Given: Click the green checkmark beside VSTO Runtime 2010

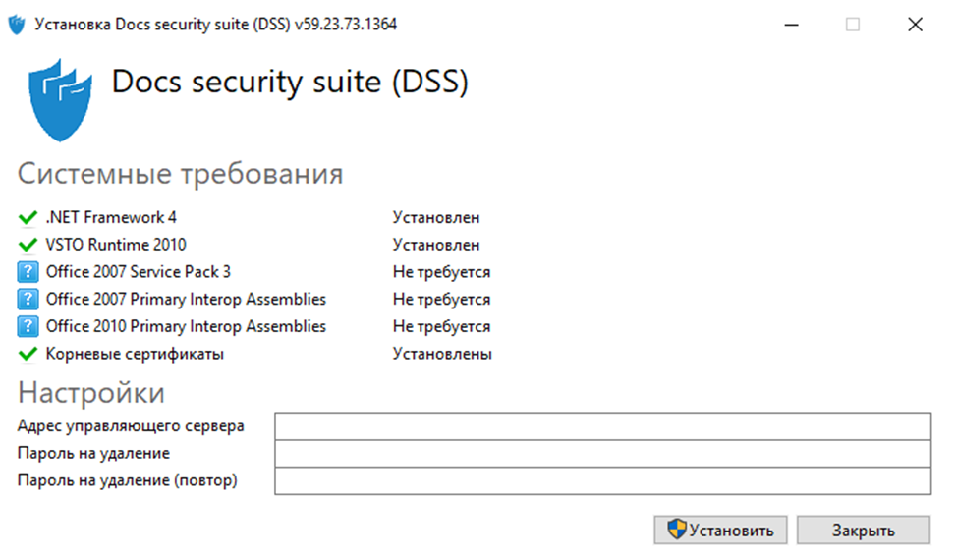Looking at the screenshot, I should click(28, 246).
